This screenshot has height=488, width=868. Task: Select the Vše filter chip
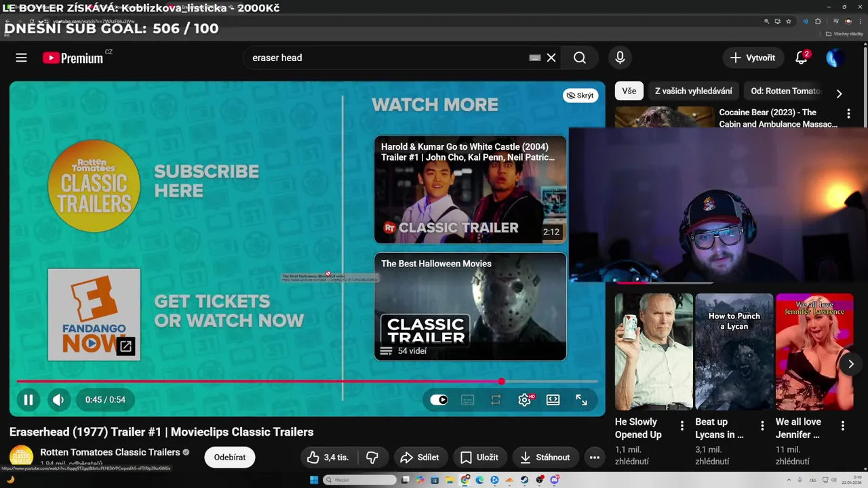pyautogui.click(x=629, y=91)
